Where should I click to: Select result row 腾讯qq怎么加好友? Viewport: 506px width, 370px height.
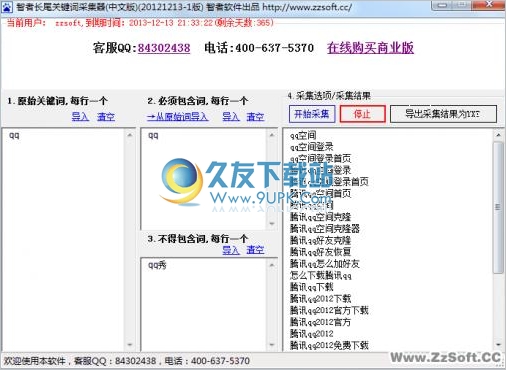tap(325, 264)
